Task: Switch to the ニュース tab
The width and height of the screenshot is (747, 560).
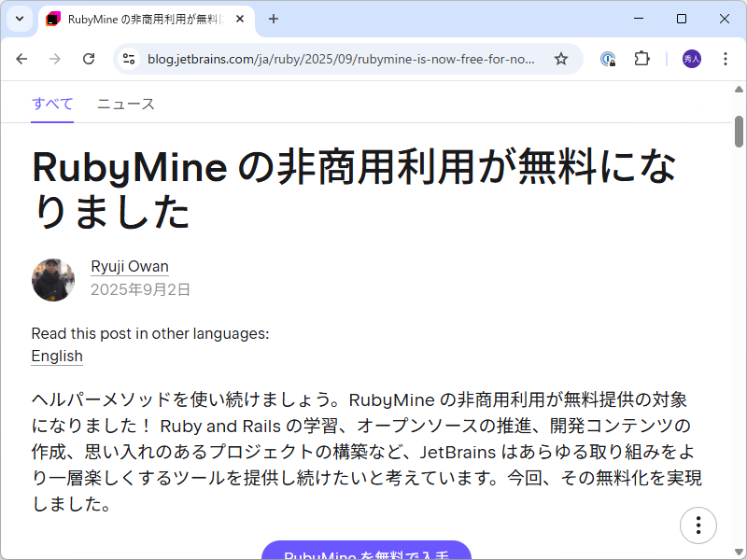Action: (124, 104)
